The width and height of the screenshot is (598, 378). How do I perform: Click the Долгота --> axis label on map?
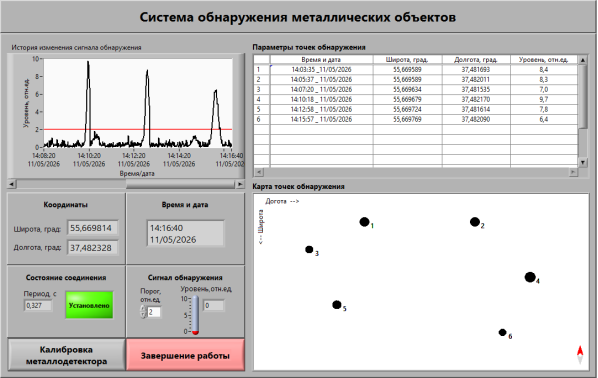pyautogui.click(x=282, y=201)
